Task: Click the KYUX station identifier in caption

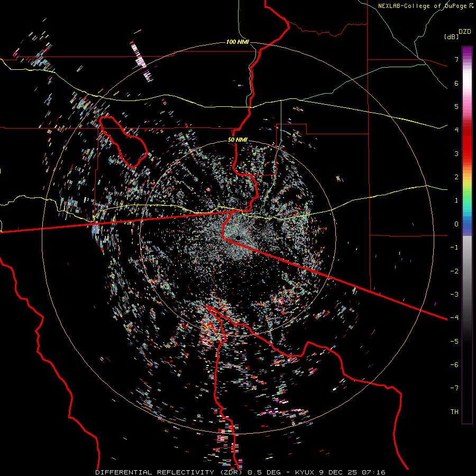Action: coord(305,472)
